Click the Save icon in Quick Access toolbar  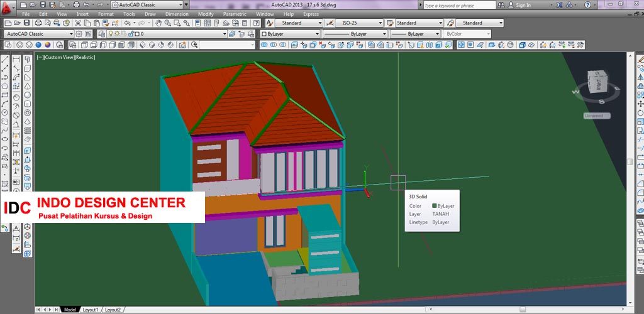coord(43,5)
